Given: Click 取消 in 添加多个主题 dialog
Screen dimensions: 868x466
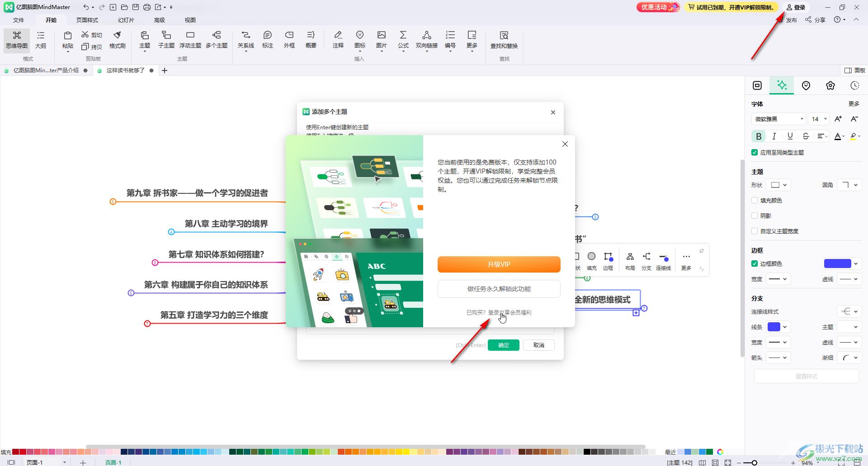Looking at the screenshot, I should click(539, 345).
